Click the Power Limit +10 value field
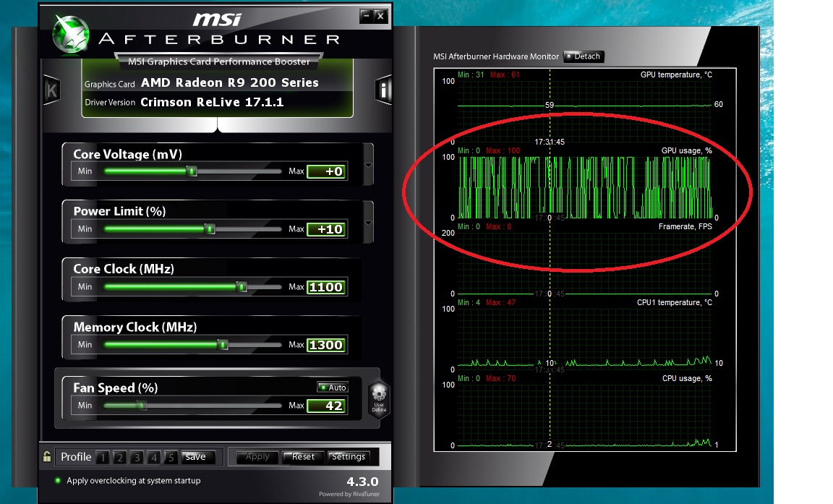The image size is (833, 504). (327, 229)
